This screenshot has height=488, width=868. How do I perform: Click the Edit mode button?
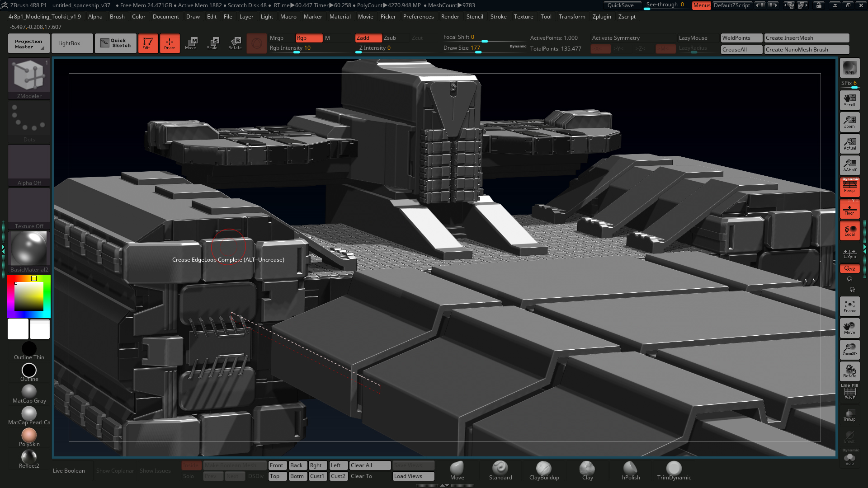click(148, 43)
